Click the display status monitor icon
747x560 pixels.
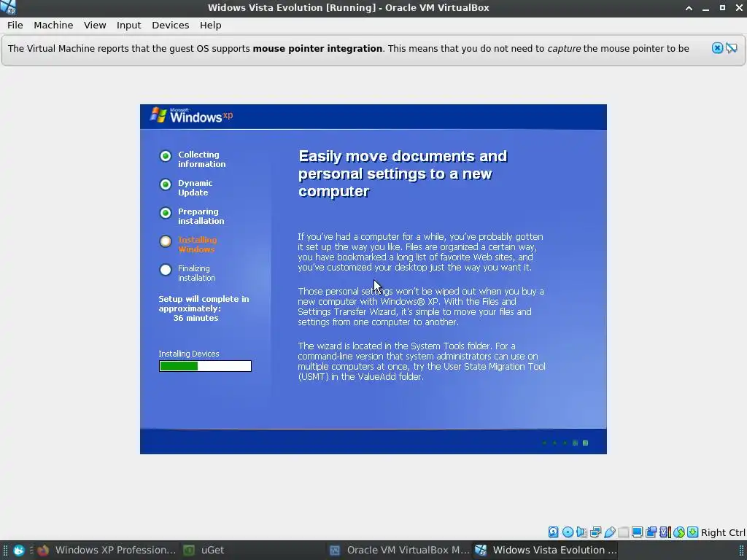[x=638, y=532]
